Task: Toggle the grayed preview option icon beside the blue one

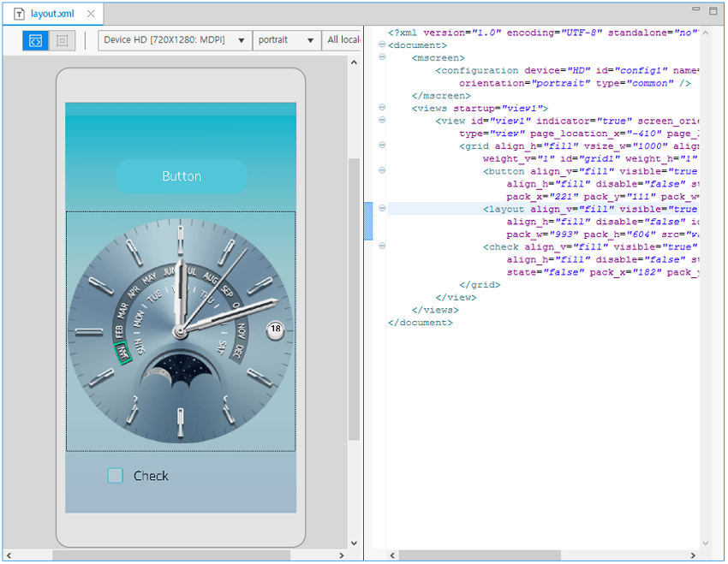Action: point(61,40)
